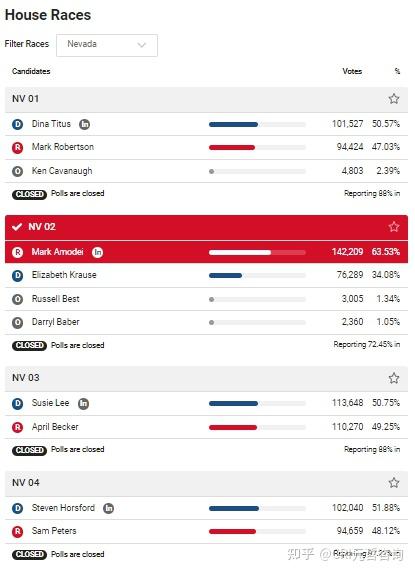Click the Filter Races dropdown chevron
The width and height of the screenshot is (415, 575).
point(142,45)
